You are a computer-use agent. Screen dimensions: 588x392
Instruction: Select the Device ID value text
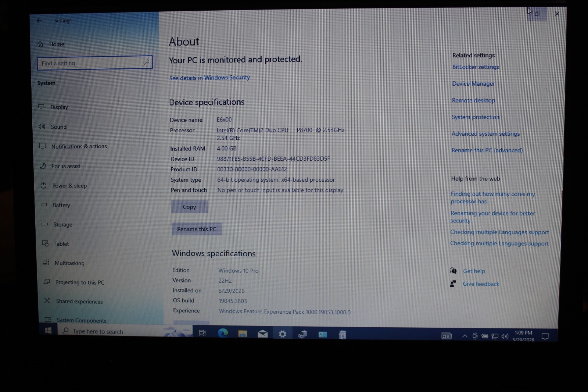(273, 158)
